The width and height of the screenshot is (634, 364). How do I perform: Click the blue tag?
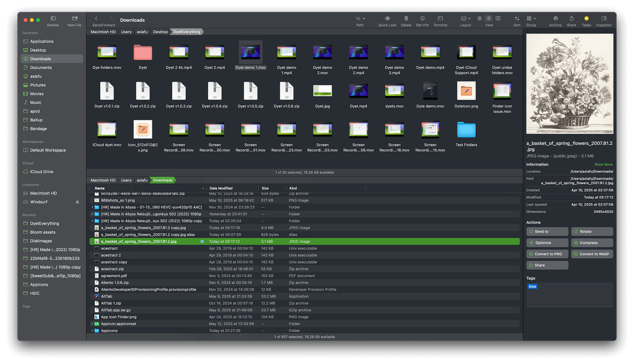(x=532, y=287)
